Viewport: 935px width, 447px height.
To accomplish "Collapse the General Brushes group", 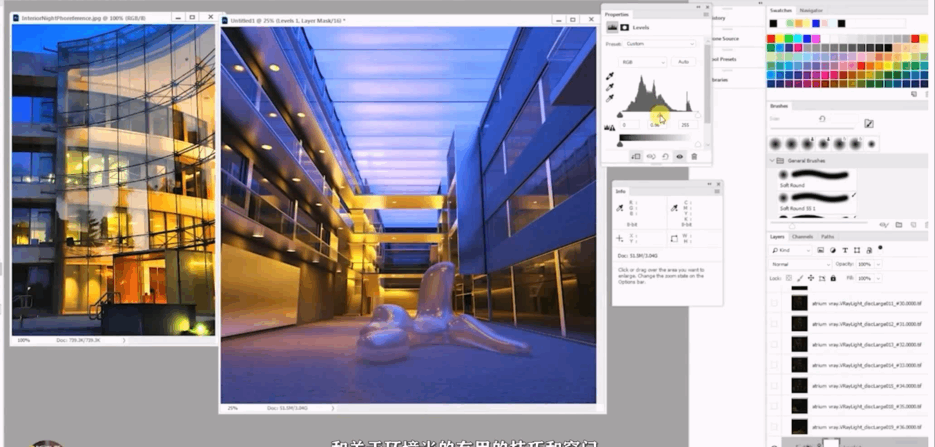I will [772, 161].
